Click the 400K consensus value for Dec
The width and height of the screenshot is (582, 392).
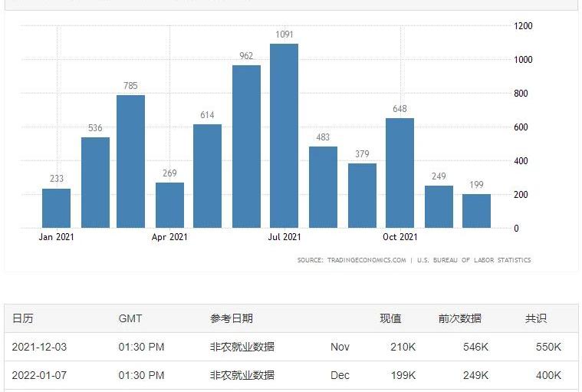[x=548, y=375]
